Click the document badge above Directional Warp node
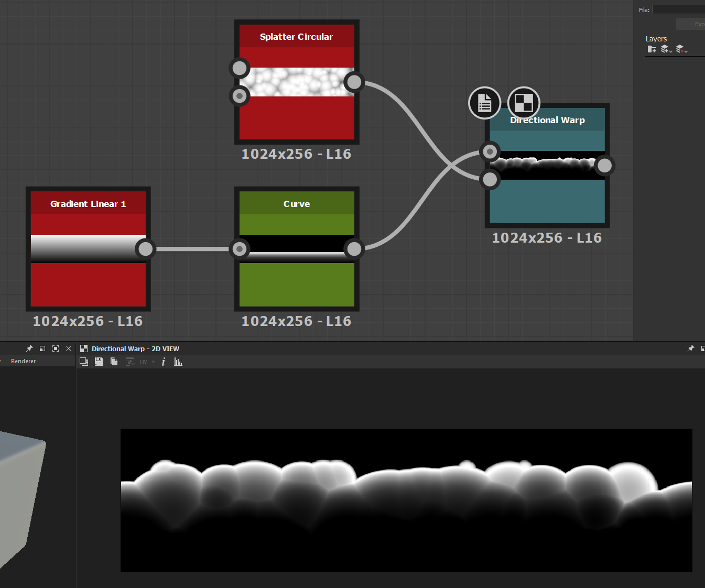The image size is (705, 588). click(x=484, y=103)
